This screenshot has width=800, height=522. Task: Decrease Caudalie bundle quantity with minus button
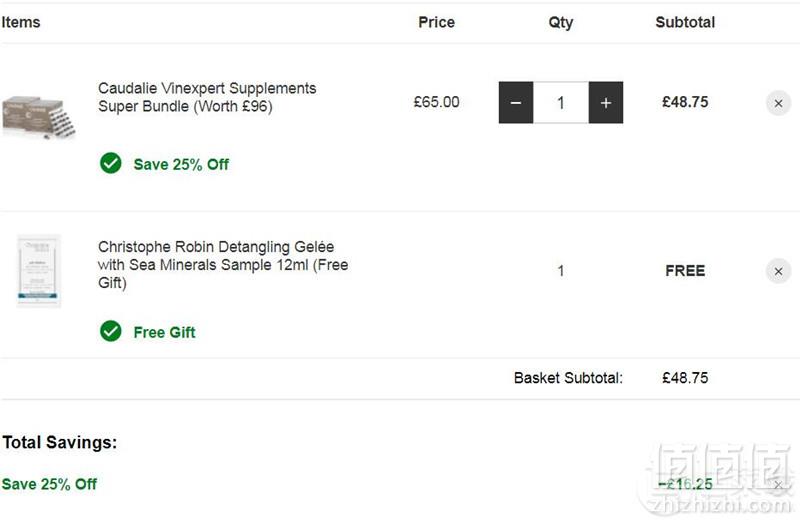click(516, 103)
